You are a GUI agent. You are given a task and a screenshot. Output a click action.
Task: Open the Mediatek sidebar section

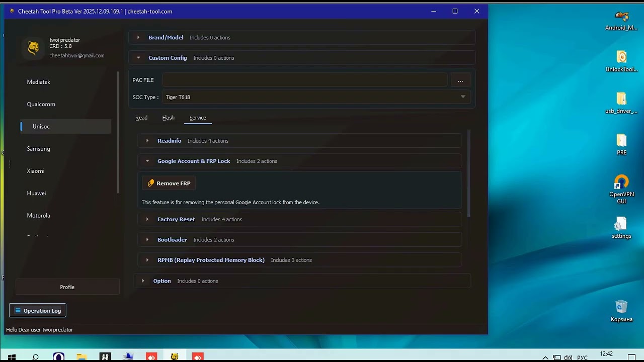pos(65,82)
